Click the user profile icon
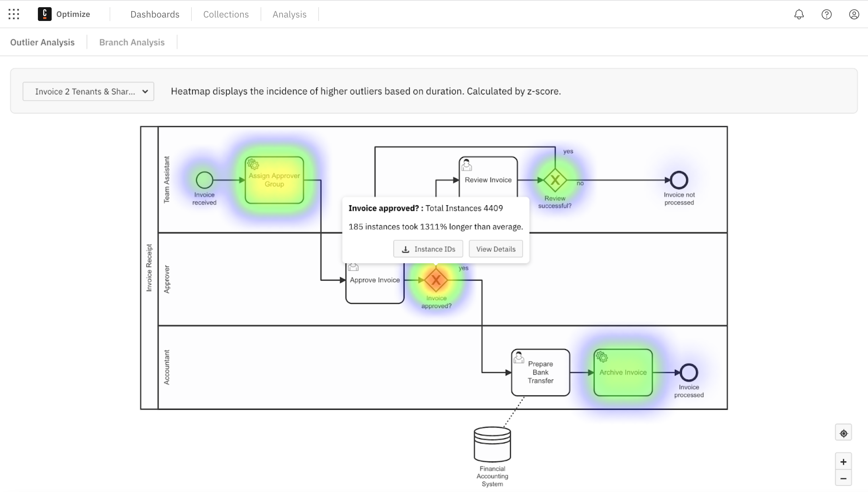The width and height of the screenshot is (868, 492). point(854,14)
